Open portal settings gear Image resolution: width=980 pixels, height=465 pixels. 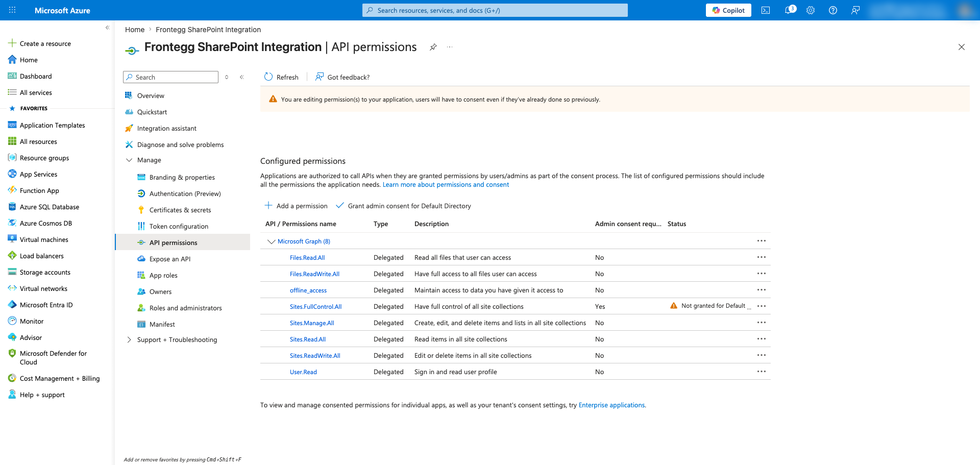click(x=811, y=10)
